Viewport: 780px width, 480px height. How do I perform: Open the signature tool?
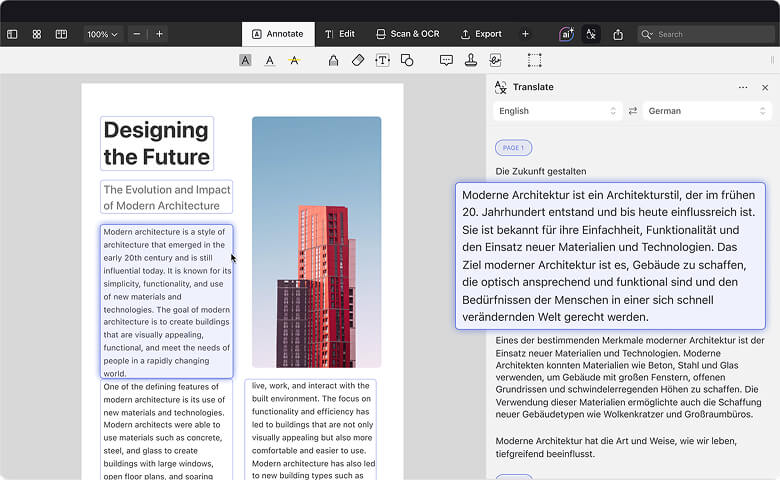[x=495, y=60]
